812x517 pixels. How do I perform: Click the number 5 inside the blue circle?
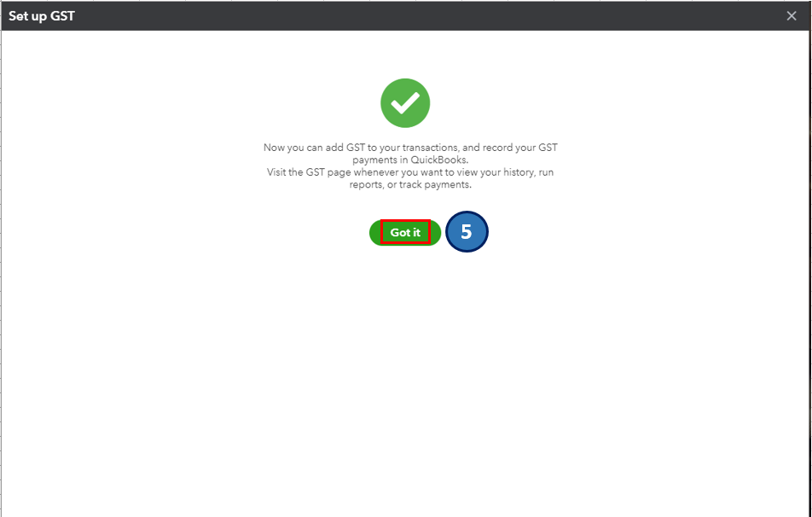point(467,231)
